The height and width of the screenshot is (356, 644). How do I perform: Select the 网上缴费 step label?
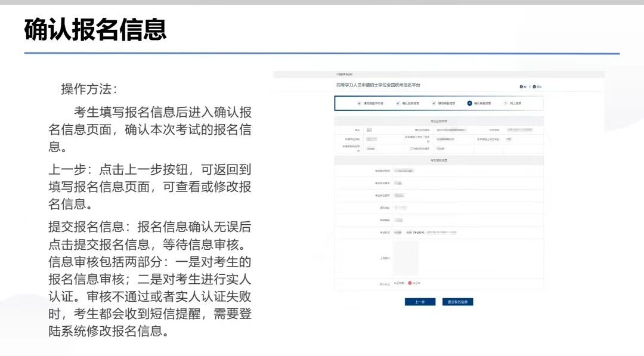pos(516,103)
